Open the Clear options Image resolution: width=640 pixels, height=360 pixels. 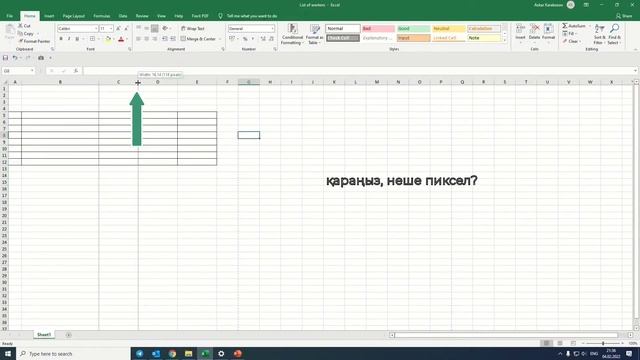coord(571,41)
